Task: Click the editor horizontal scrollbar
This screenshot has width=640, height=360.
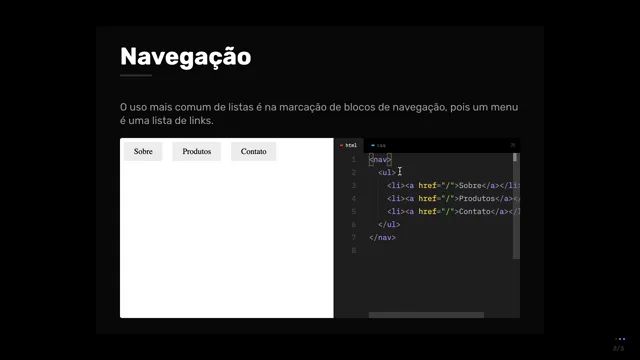Action: [426, 315]
